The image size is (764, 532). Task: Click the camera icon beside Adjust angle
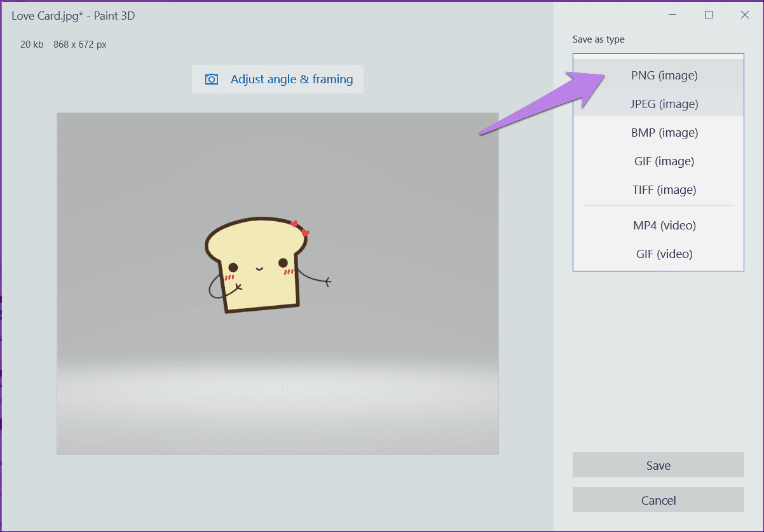click(x=212, y=79)
